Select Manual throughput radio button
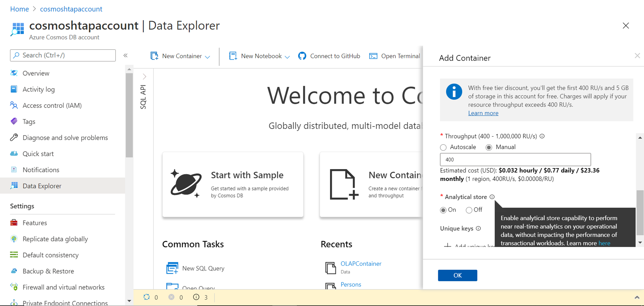The width and height of the screenshot is (644, 306). 489,147
